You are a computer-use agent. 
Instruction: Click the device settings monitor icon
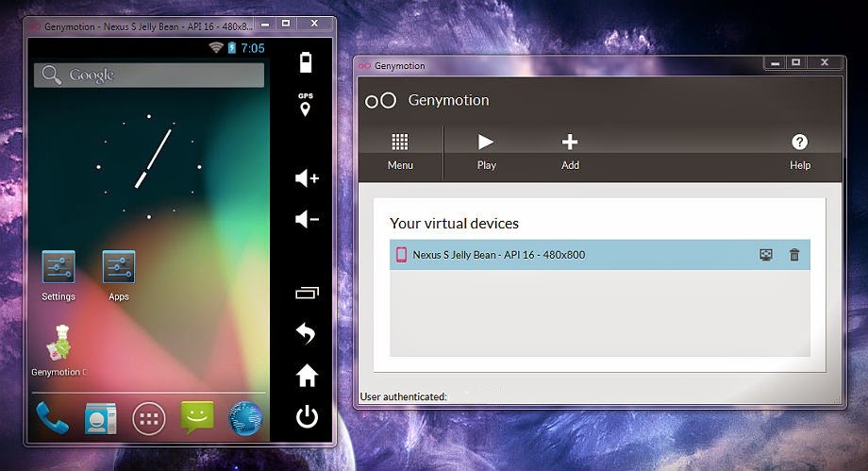click(x=765, y=255)
